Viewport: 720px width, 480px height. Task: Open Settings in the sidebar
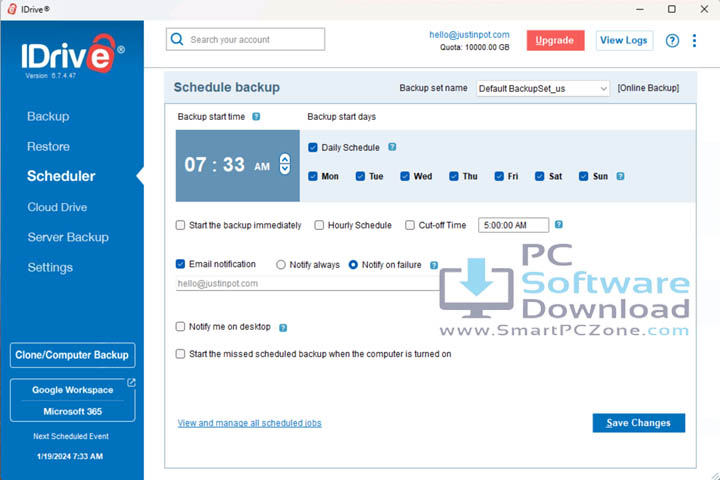[x=50, y=267]
